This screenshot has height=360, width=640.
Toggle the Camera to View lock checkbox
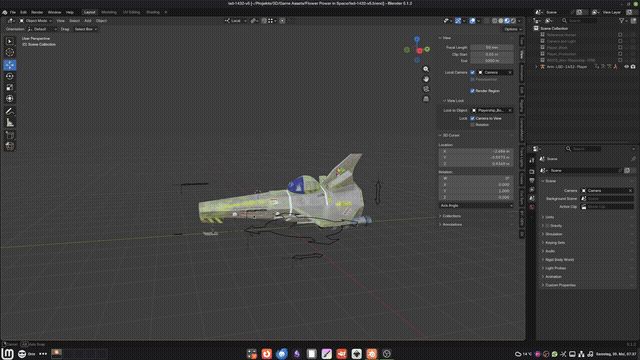473,118
